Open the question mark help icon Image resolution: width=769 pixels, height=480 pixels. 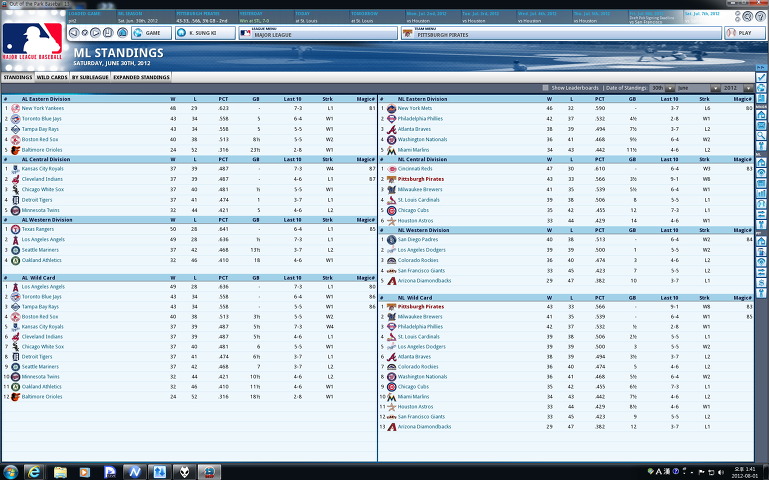pyautogui.click(x=760, y=16)
